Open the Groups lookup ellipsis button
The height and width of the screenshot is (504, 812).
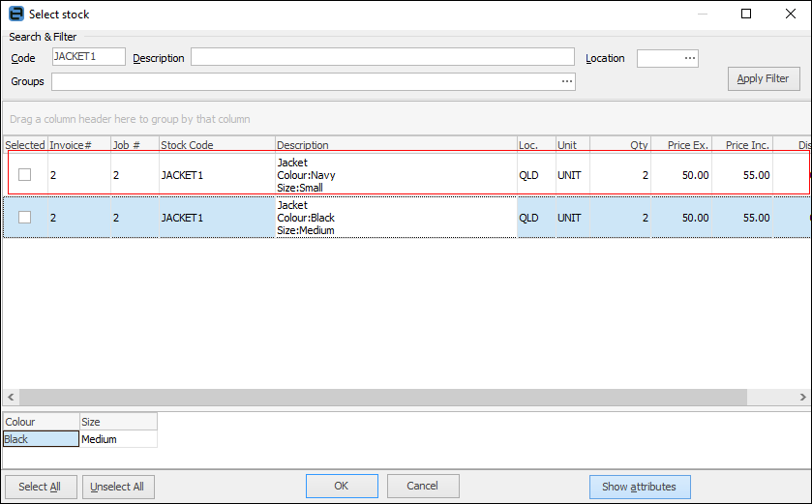567,81
